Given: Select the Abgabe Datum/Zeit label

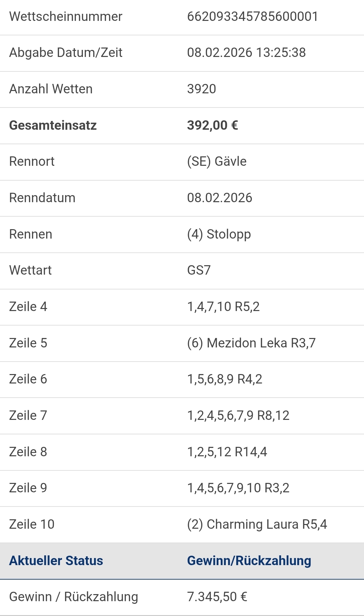Looking at the screenshot, I should click(x=66, y=53).
